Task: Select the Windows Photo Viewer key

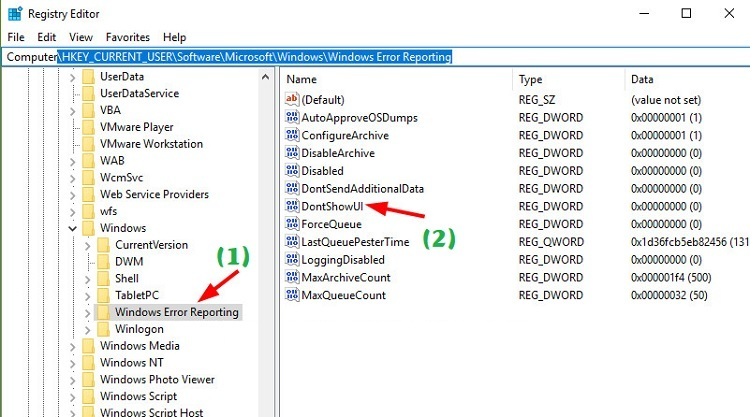Action: point(157,379)
